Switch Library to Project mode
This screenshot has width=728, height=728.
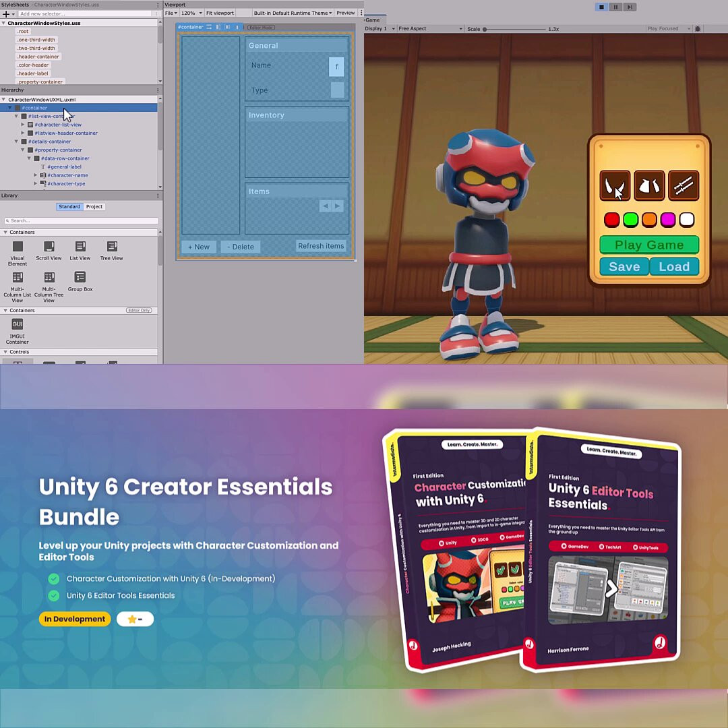pyautogui.click(x=94, y=207)
